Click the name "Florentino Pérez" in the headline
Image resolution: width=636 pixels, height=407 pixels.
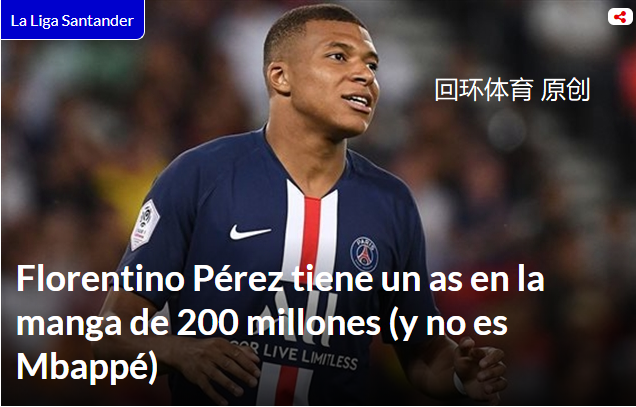[150, 278]
